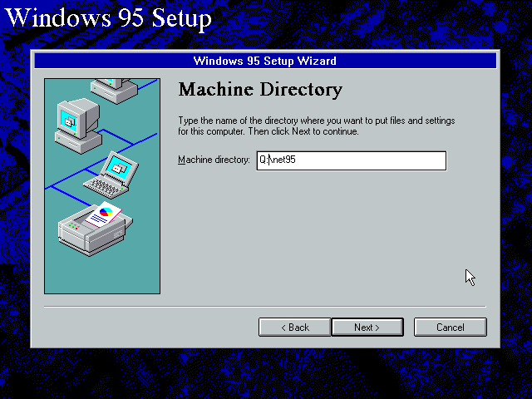The height and width of the screenshot is (399, 532).
Task: Click the Windows 95 Setup Wizard title bar
Action: 265,61
